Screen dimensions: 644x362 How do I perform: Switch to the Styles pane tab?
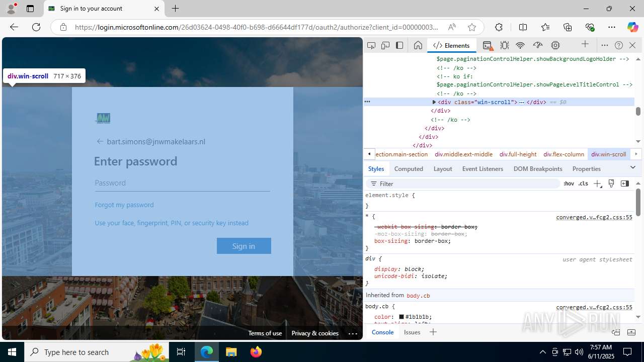pos(376,169)
